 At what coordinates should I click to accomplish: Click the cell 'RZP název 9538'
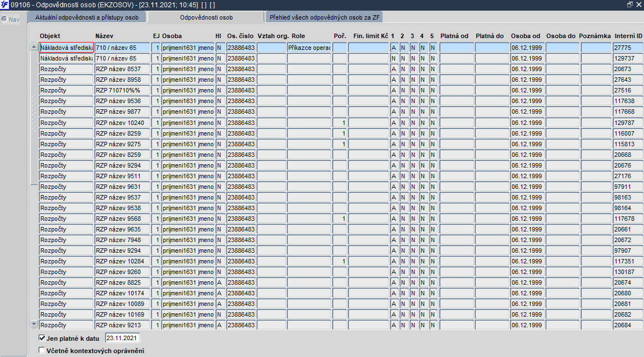click(x=122, y=208)
